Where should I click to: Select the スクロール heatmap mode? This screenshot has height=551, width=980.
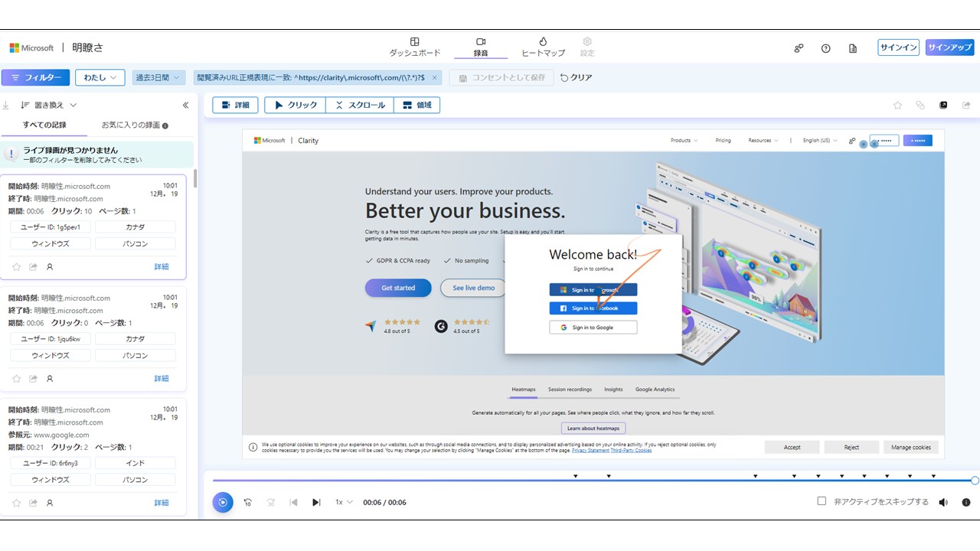[360, 105]
